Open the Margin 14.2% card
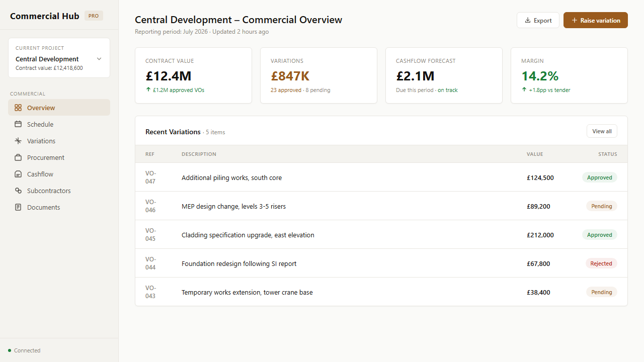 [569, 75]
